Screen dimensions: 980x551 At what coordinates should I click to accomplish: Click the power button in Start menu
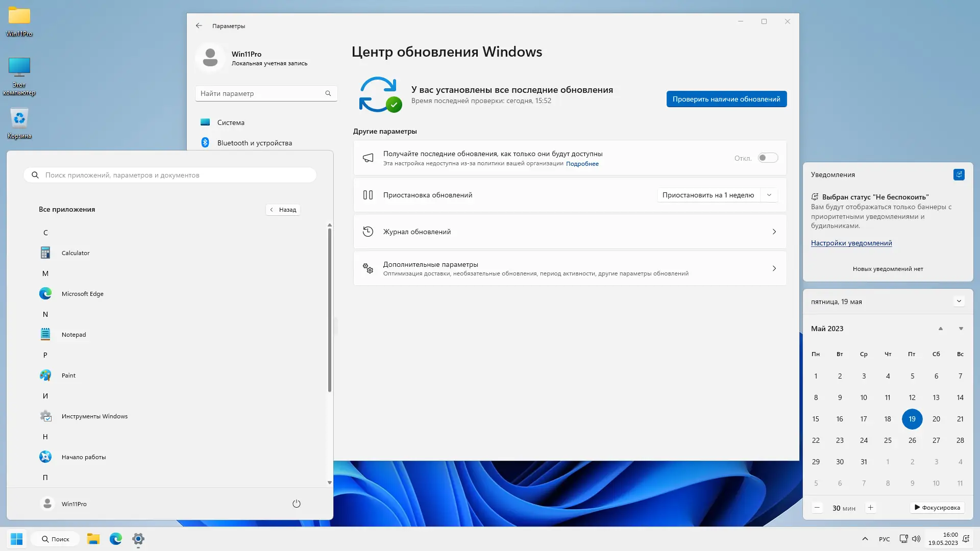pos(296,504)
